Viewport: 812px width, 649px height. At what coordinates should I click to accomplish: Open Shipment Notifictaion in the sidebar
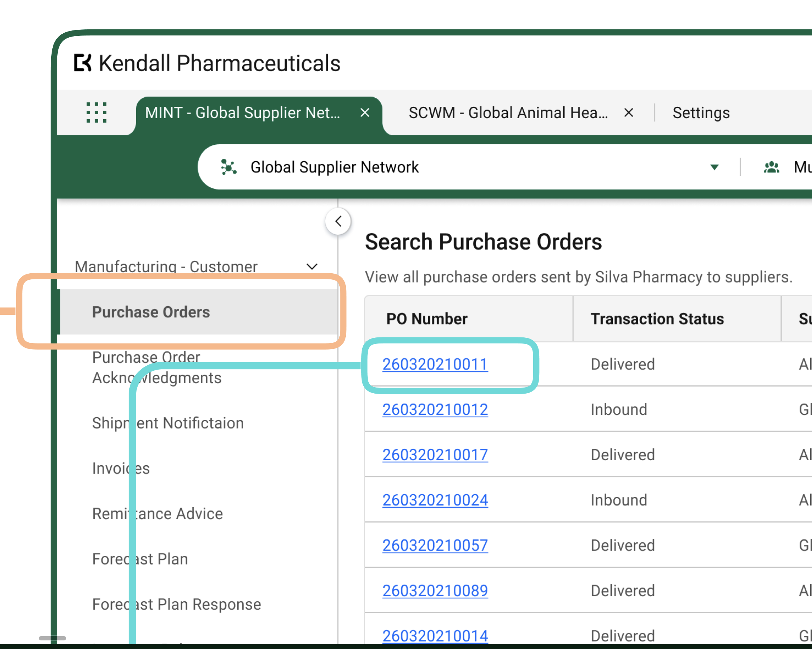click(x=168, y=423)
